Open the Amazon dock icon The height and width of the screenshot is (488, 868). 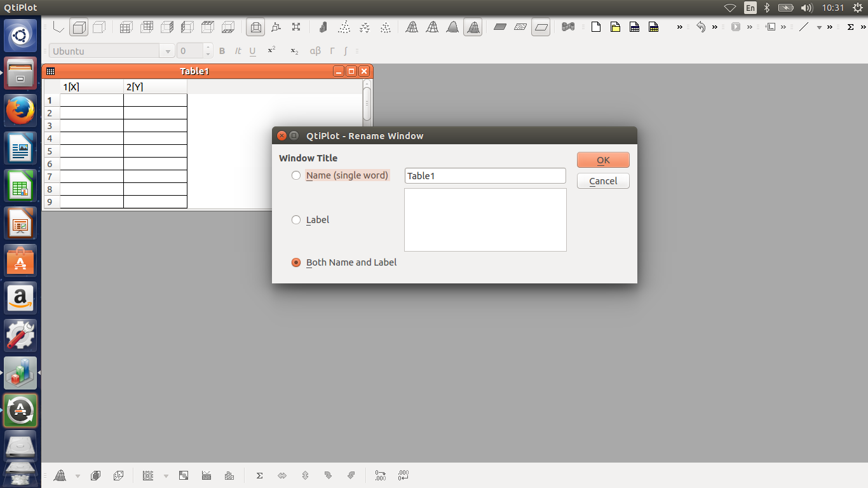pyautogui.click(x=21, y=298)
